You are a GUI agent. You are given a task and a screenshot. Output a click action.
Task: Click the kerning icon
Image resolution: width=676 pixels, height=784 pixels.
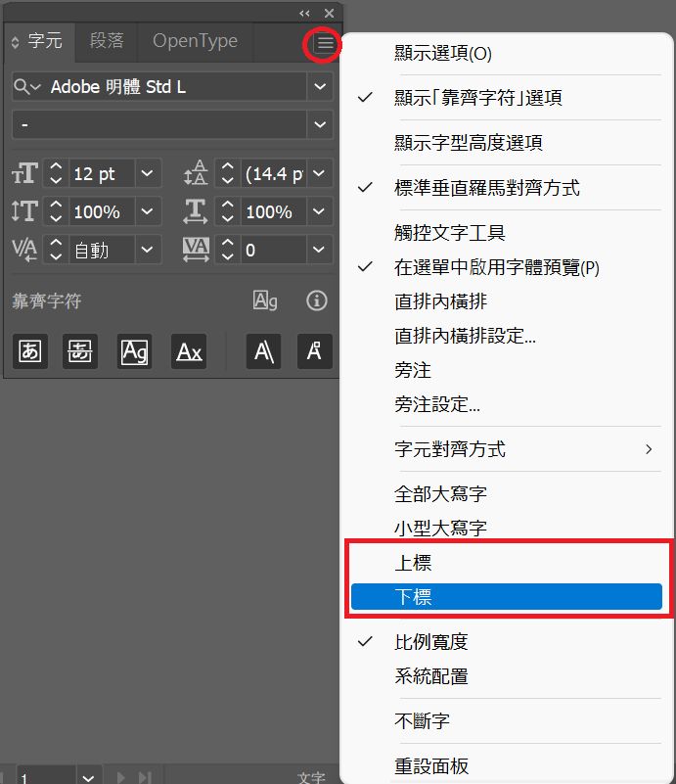point(24,250)
